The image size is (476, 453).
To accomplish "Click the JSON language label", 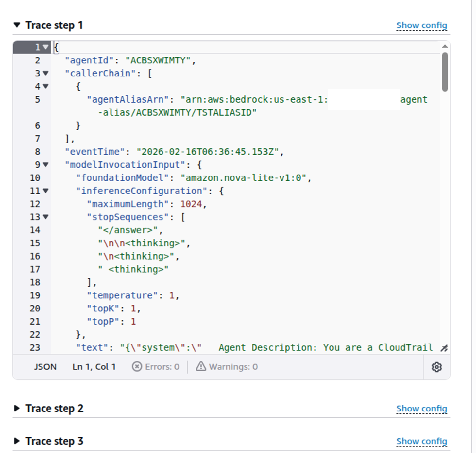I will (x=45, y=367).
